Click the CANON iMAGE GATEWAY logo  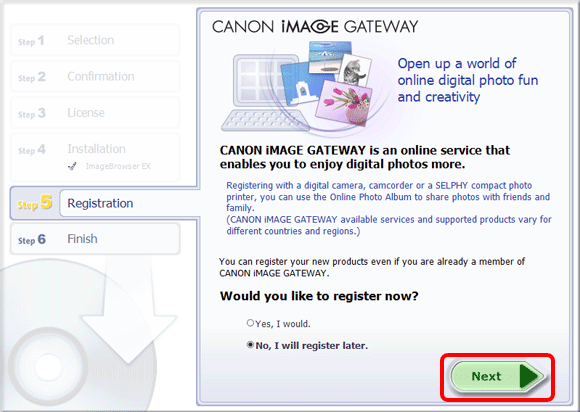pos(315,27)
